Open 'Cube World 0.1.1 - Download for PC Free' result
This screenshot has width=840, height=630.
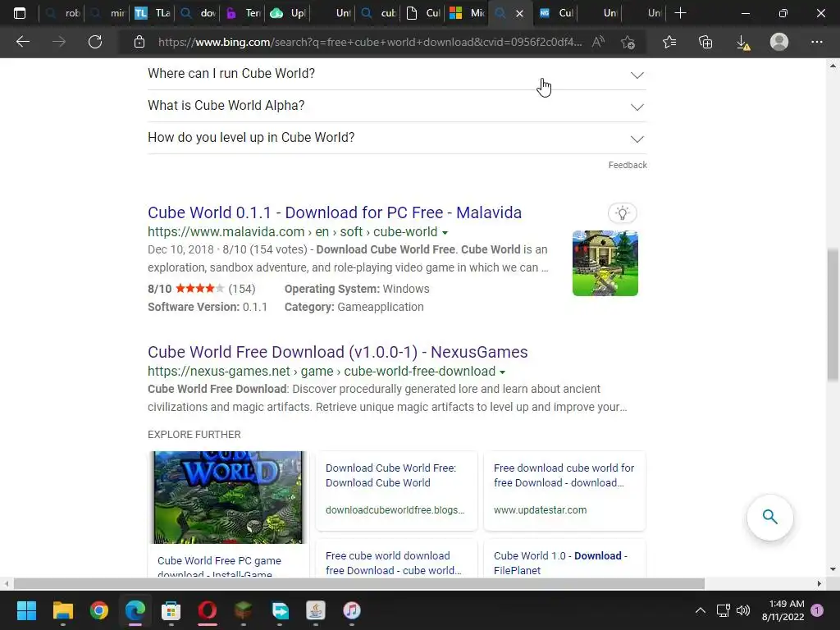(335, 212)
